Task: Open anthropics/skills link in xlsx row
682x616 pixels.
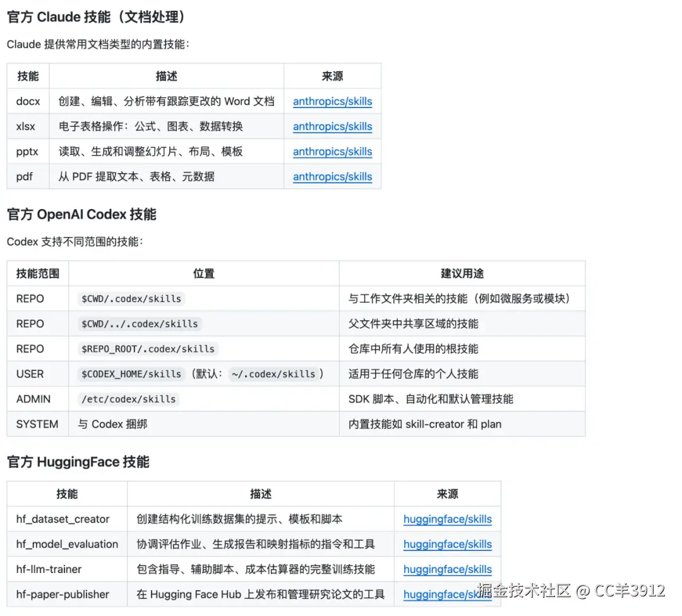Action: pos(332,126)
